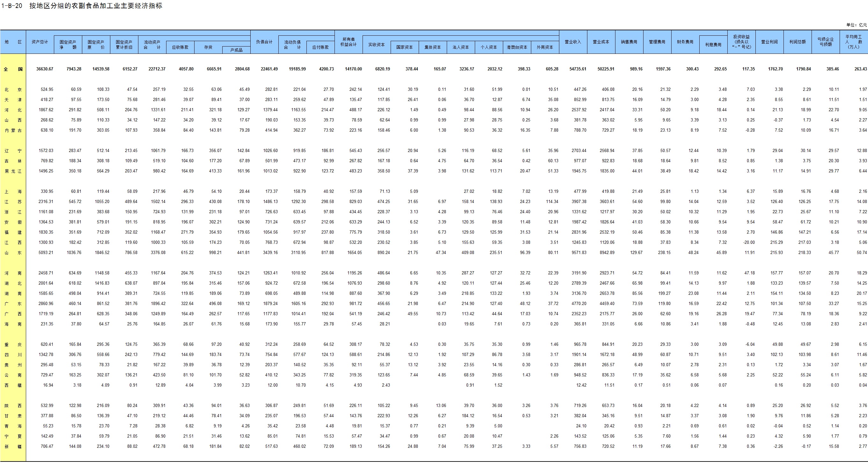
Task: Select the 投资收益 header cell
Action: click(x=741, y=42)
